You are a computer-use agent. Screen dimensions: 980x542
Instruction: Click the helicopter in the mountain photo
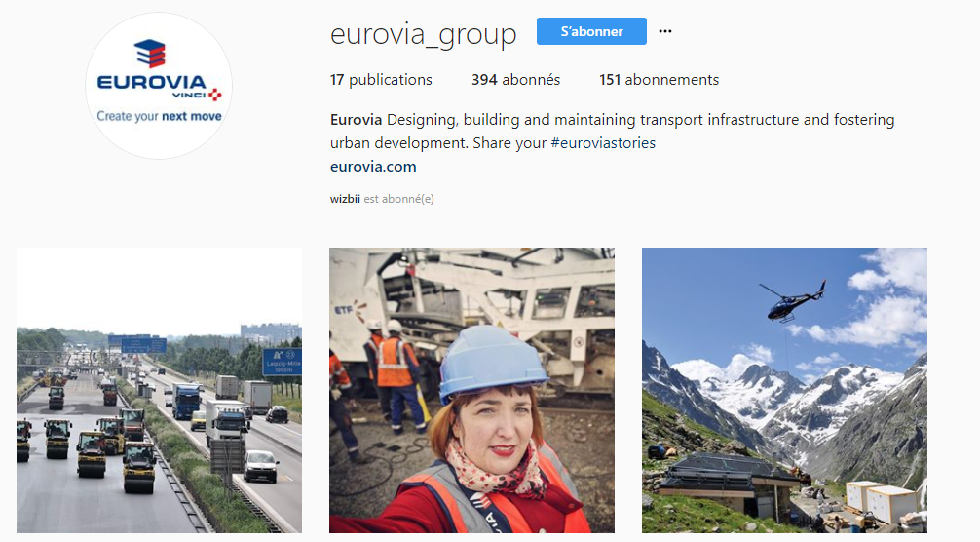coord(793,300)
